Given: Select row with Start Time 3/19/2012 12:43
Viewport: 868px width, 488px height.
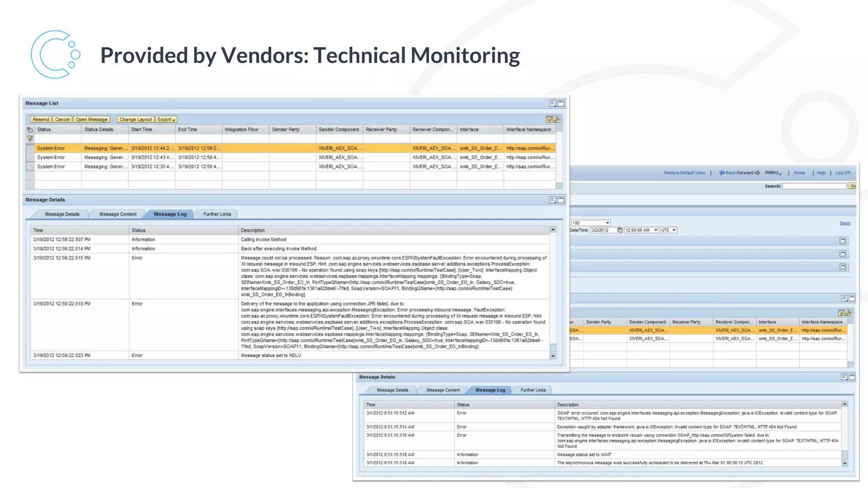Looking at the screenshot, I should pos(290,158).
